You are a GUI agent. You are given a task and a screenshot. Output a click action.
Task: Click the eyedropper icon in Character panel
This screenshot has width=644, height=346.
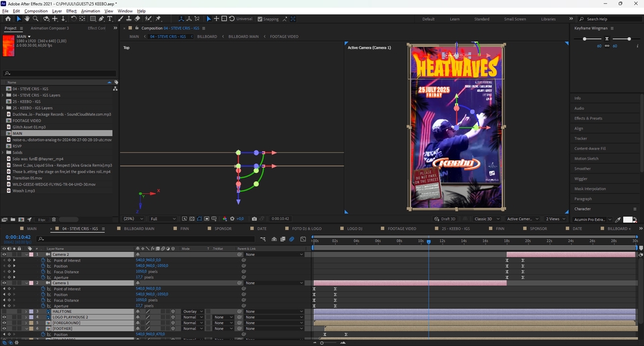pos(618,219)
